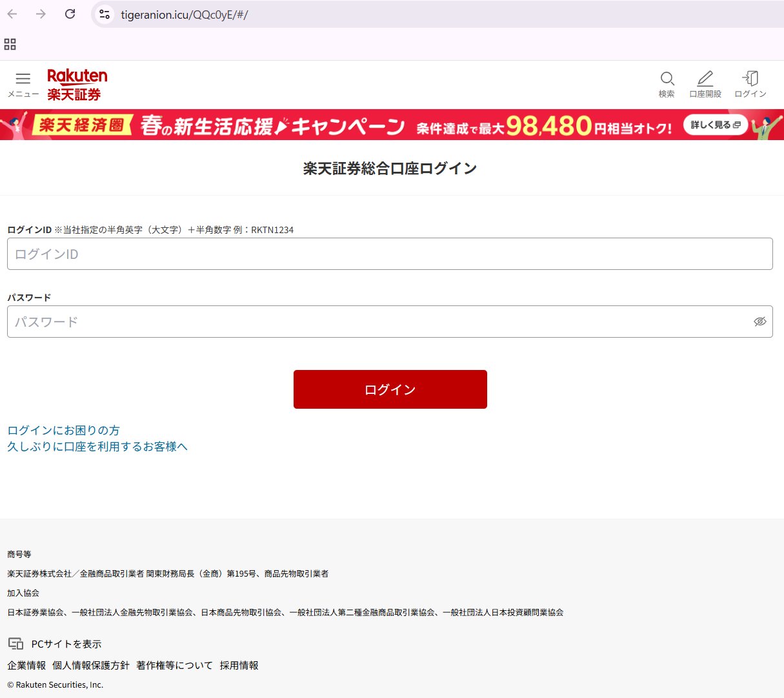Image resolution: width=784 pixels, height=698 pixels.
Task: Open 採用情報 footer link
Action: (239, 665)
